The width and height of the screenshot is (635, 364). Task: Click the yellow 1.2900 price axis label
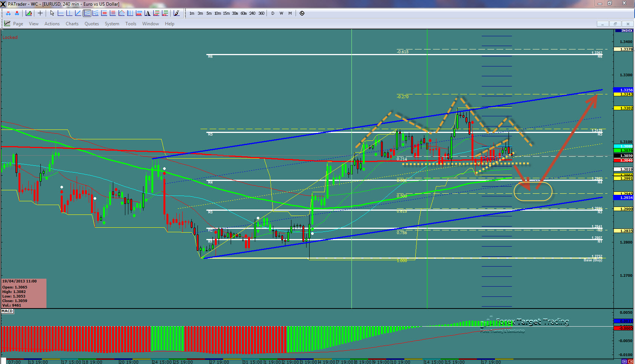pos(624,209)
